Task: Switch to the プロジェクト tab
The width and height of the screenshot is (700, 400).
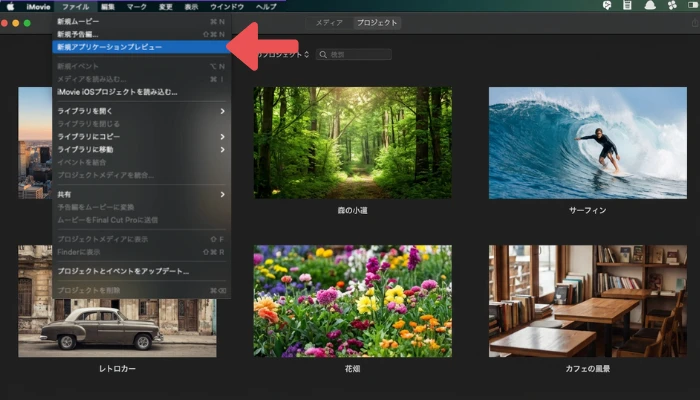Action: pyautogui.click(x=376, y=22)
